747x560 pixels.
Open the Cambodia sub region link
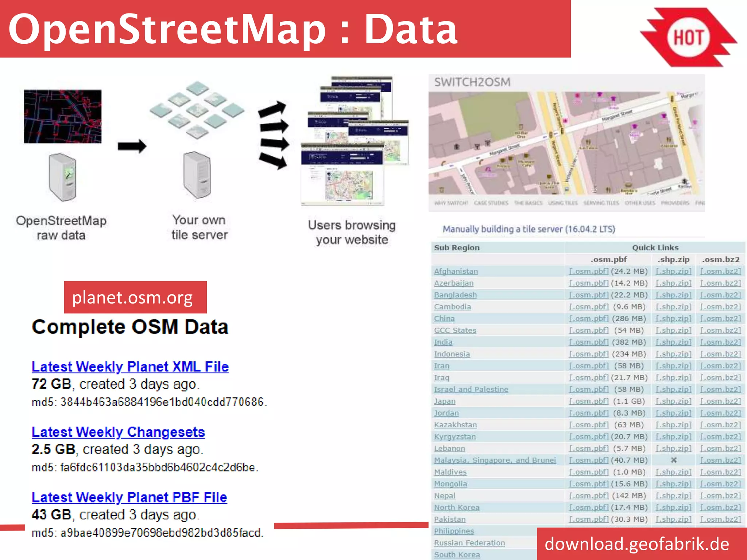click(x=452, y=307)
